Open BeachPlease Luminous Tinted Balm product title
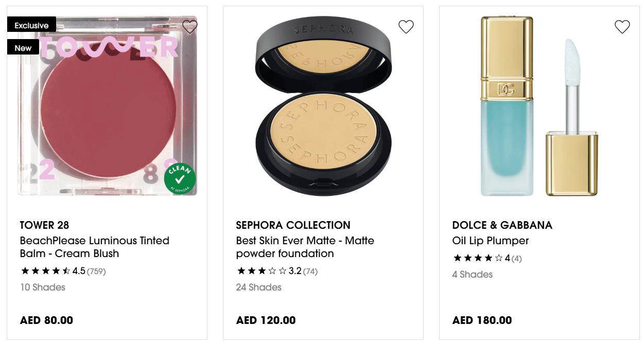This screenshot has width=644, height=345. 95,247
